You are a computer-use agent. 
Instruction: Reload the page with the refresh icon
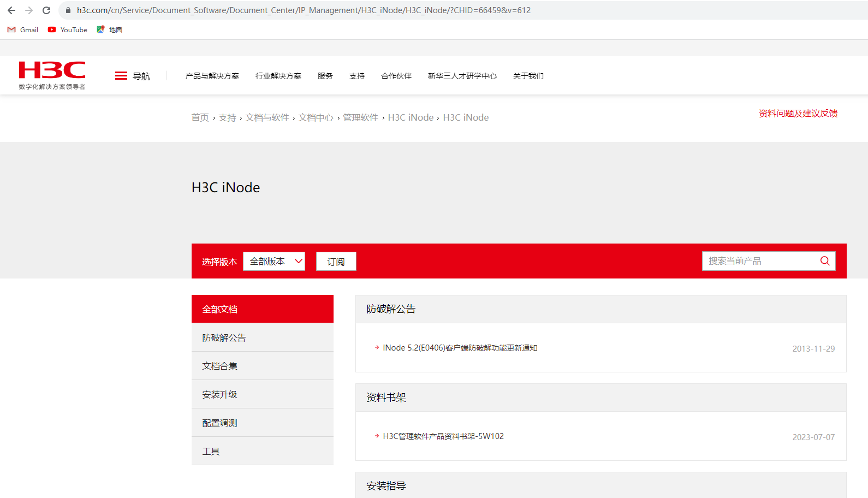tap(46, 10)
